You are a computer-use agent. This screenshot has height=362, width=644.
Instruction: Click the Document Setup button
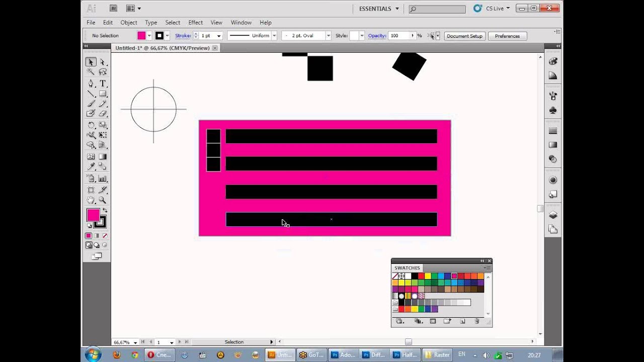point(464,36)
